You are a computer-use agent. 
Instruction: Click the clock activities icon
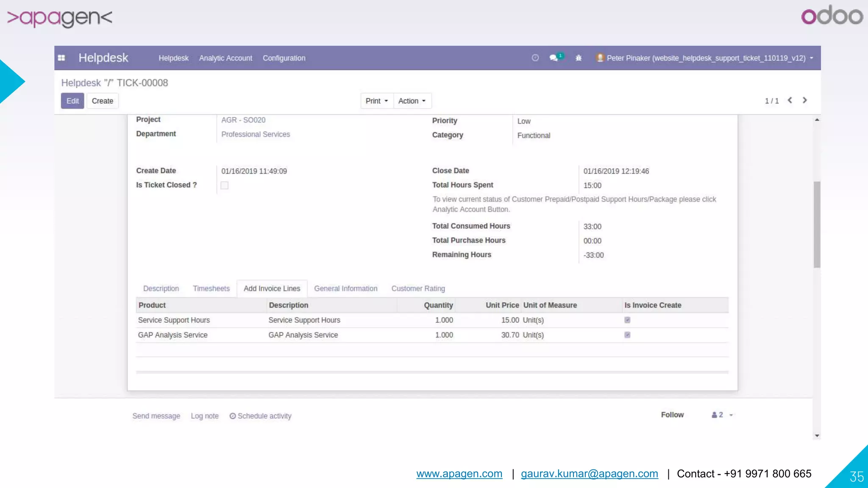click(535, 58)
